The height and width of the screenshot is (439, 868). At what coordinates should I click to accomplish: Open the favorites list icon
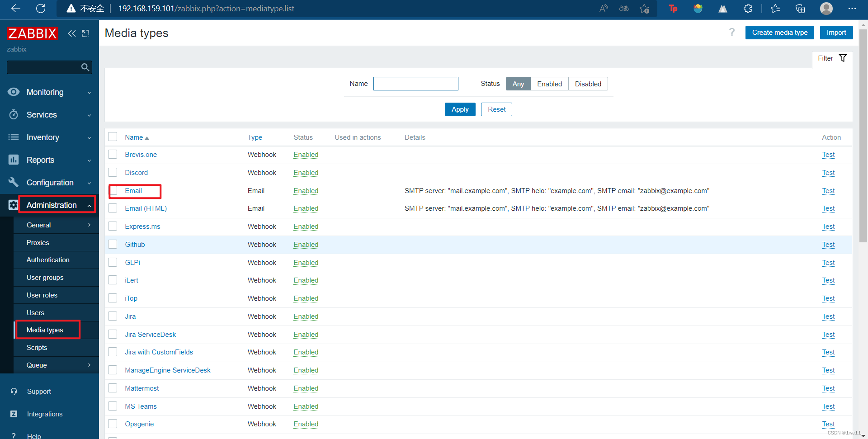point(775,9)
